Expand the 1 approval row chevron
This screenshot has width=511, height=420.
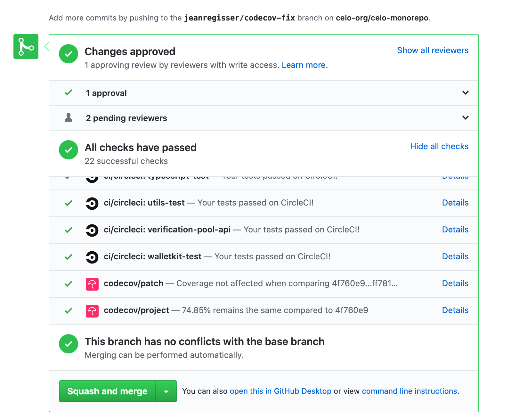pos(465,93)
